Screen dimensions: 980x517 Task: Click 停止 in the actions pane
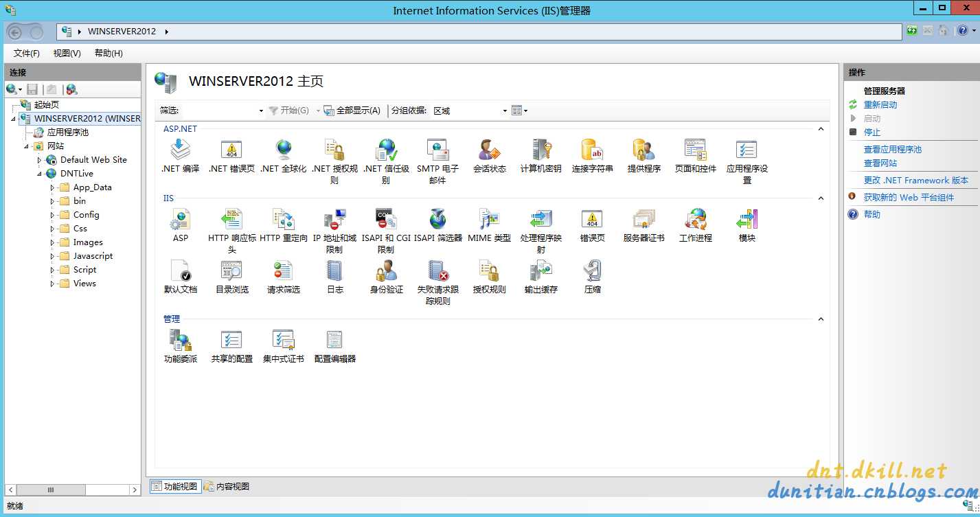pyautogui.click(x=871, y=133)
